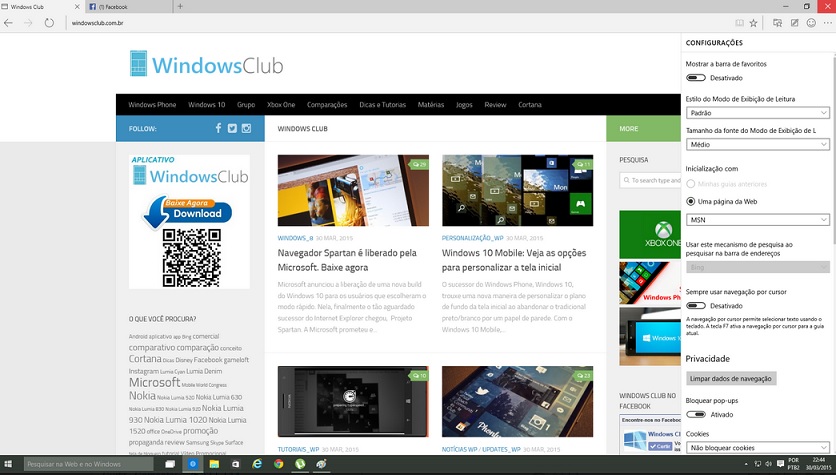Image resolution: width=836 pixels, height=475 pixels.
Task: Expand the Estilo do Modo de Leitura dropdown
Action: click(757, 113)
